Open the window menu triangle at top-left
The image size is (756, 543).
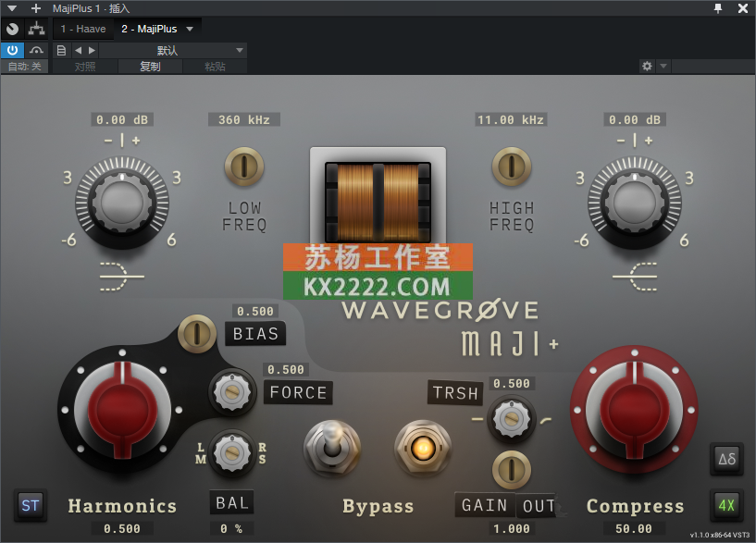[x=12, y=8]
